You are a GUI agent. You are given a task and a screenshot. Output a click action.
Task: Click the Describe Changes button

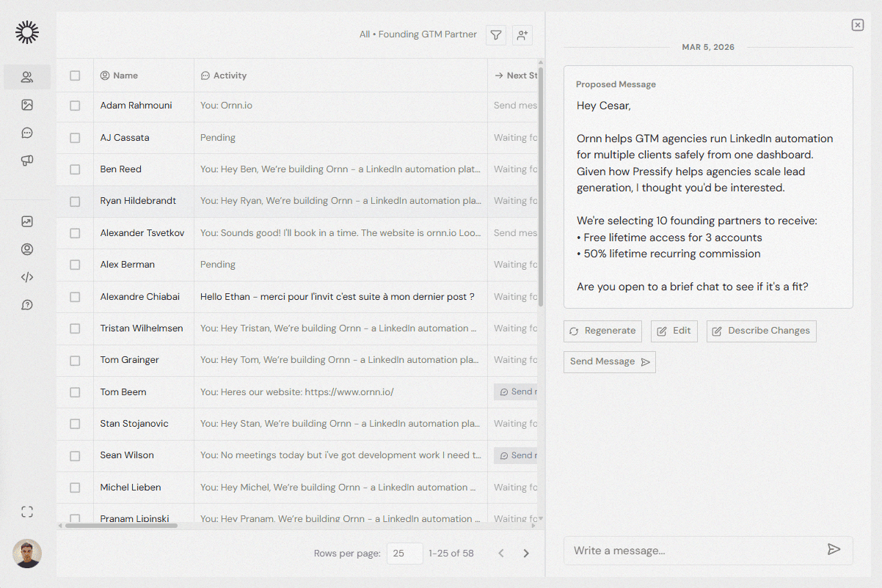[x=761, y=331]
